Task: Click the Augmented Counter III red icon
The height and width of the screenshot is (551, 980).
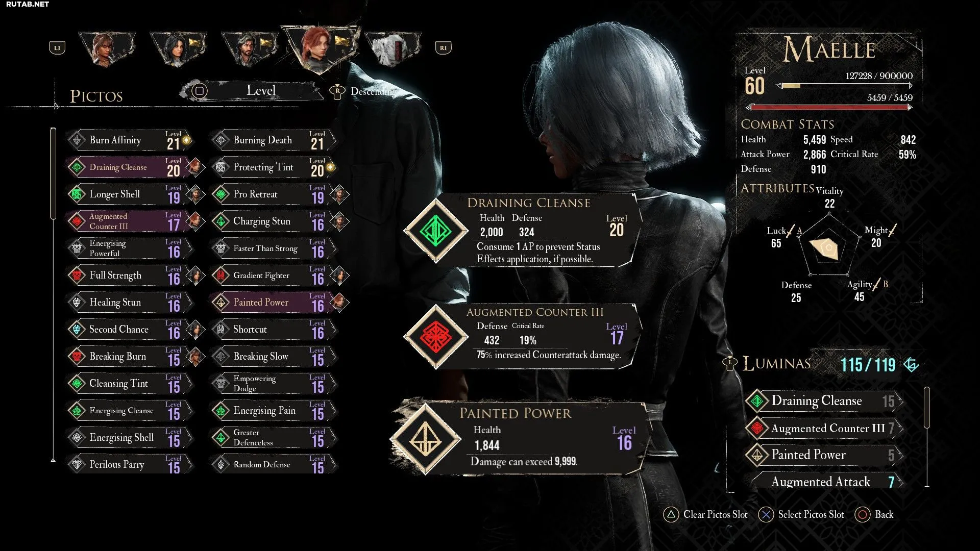Action: tap(435, 337)
